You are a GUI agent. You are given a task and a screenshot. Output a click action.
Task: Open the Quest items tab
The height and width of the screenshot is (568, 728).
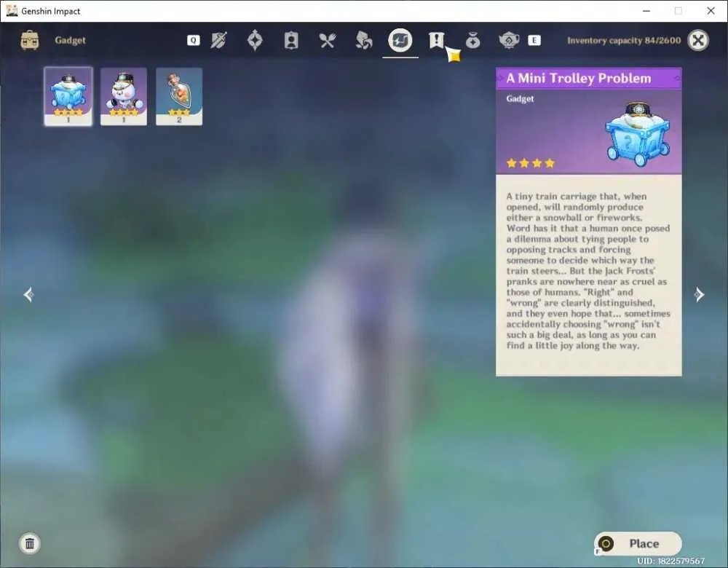coord(436,40)
